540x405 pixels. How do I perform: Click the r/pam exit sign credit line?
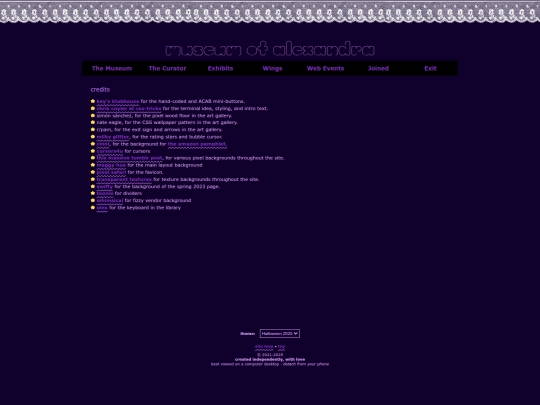tap(159, 129)
